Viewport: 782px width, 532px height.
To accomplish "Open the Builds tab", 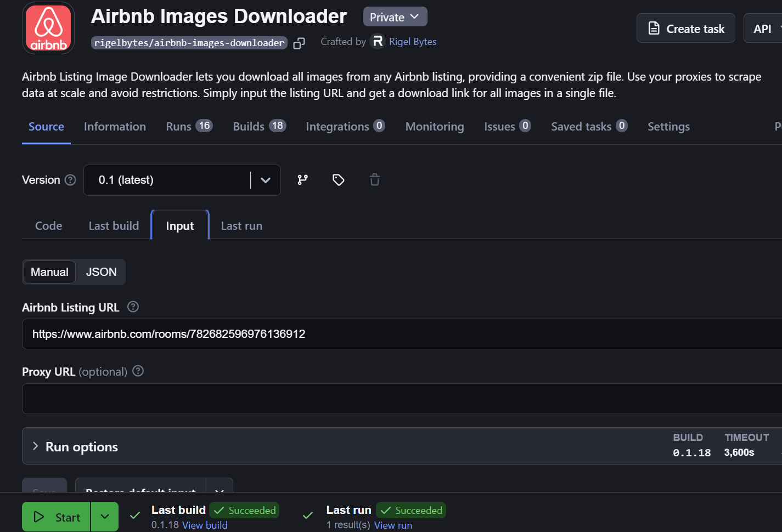I will (x=260, y=127).
